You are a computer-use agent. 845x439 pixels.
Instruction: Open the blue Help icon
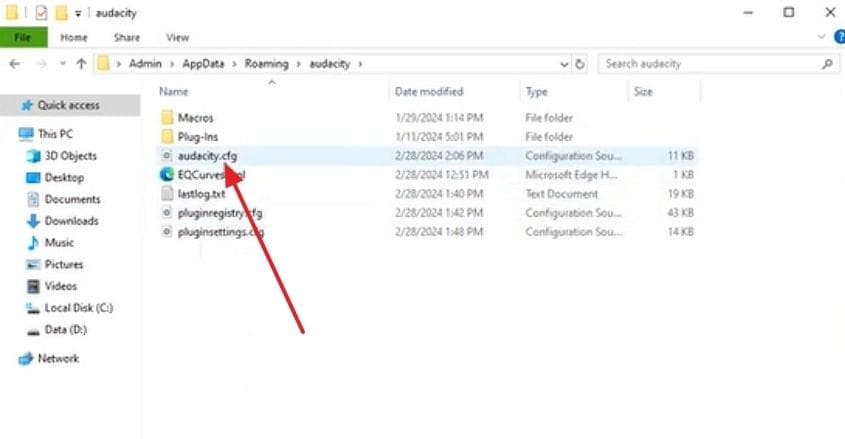click(x=840, y=37)
